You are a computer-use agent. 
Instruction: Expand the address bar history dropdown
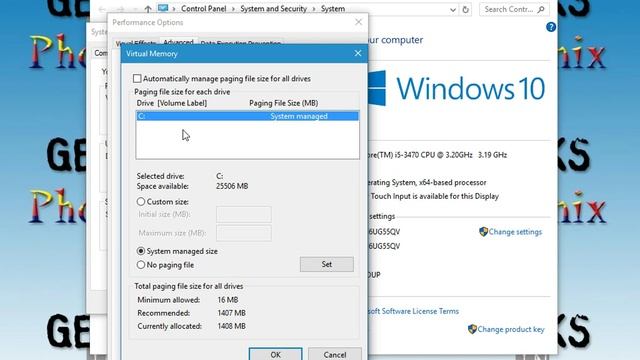(x=453, y=9)
